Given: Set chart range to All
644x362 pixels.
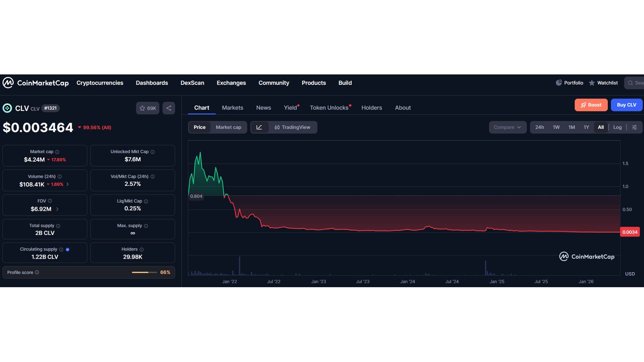Looking at the screenshot, I should [601, 127].
